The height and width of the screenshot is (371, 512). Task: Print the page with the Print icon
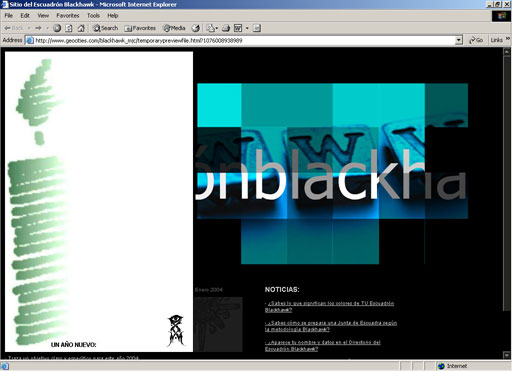pyautogui.click(x=226, y=28)
